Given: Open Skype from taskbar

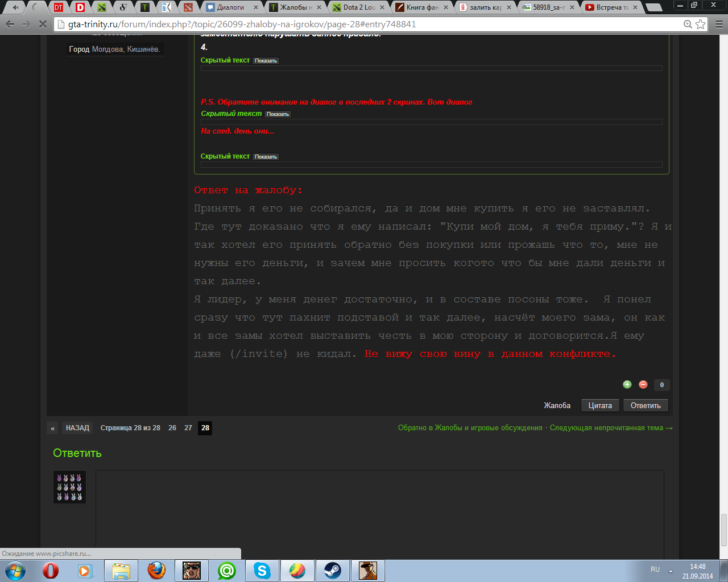Looking at the screenshot, I should coord(262,571).
